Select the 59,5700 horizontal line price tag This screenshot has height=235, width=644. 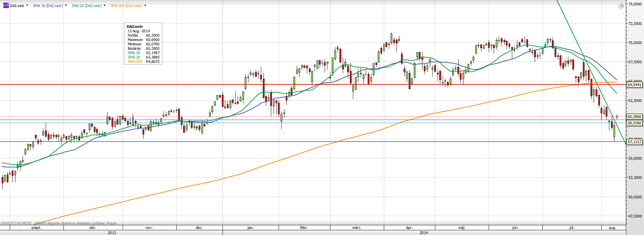(x=634, y=123)
